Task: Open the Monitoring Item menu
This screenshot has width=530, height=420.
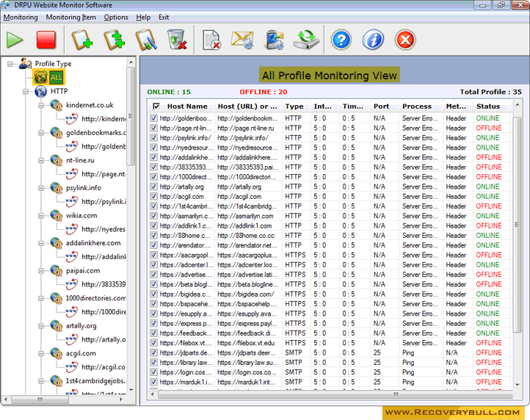Action: [x=71, y=17]
